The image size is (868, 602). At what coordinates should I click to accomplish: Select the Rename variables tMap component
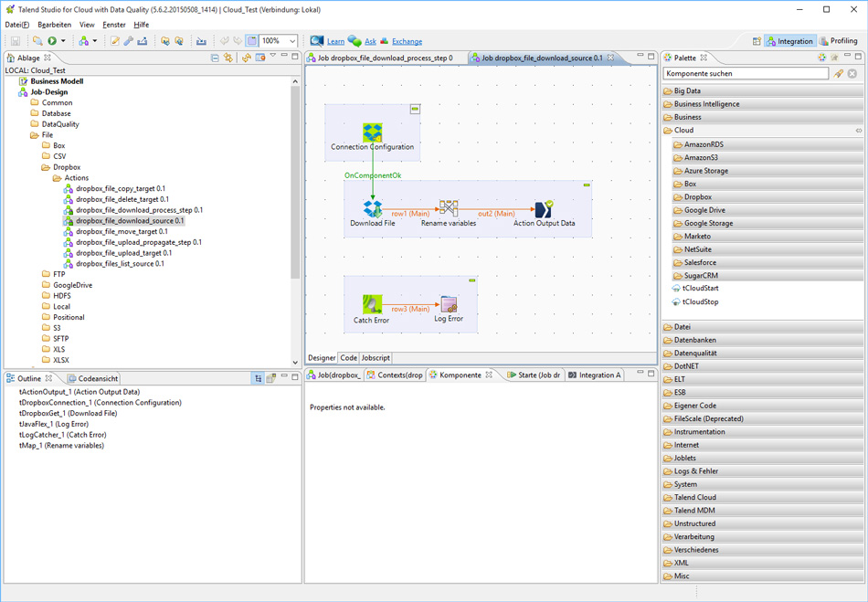(x=449, y=208)
